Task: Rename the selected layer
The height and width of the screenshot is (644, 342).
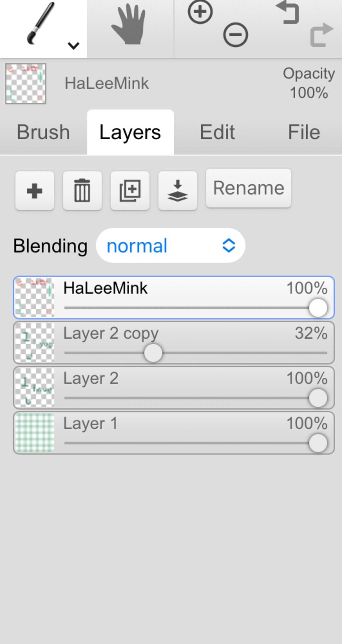Action: [248, 188]
